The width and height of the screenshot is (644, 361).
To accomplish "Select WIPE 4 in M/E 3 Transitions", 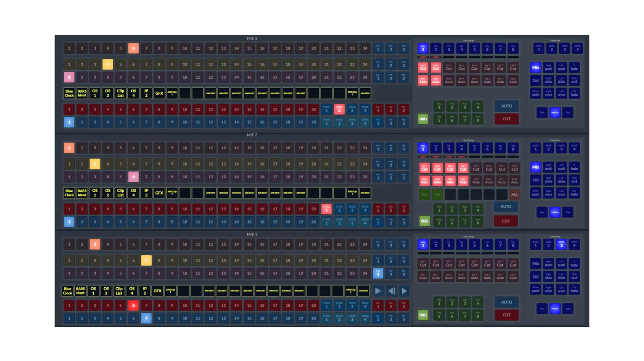I will pyautogui.click(x=577, y=48).
